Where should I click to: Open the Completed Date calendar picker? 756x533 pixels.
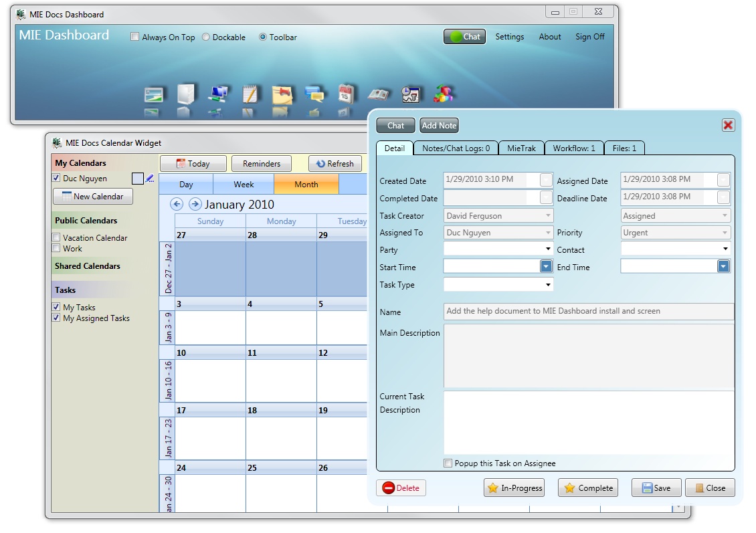coord(546,197)
